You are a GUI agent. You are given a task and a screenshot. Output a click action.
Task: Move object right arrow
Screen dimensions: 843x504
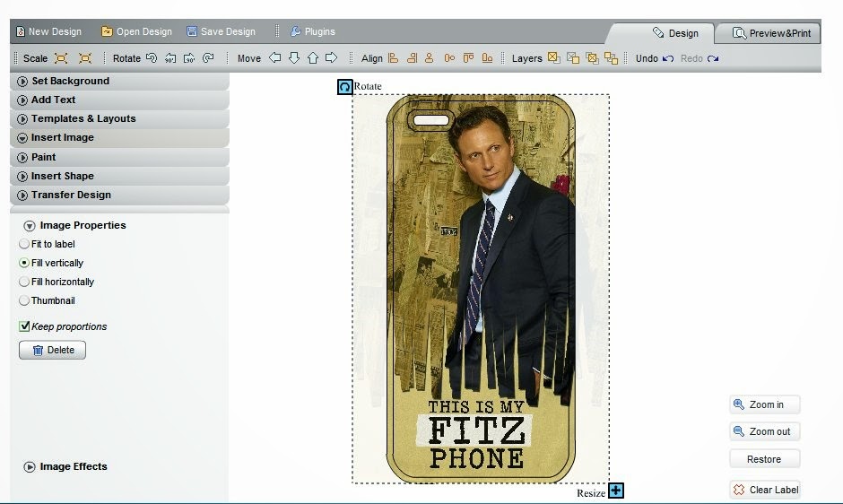(332, 57)
